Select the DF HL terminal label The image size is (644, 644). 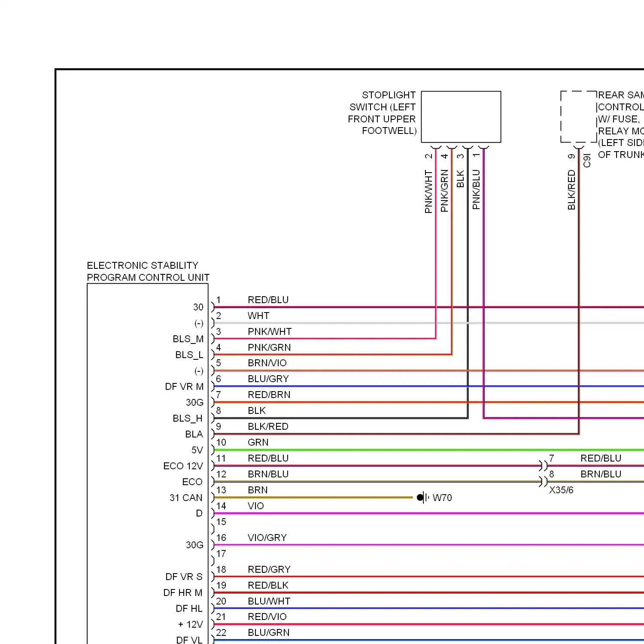pos(189,608)
